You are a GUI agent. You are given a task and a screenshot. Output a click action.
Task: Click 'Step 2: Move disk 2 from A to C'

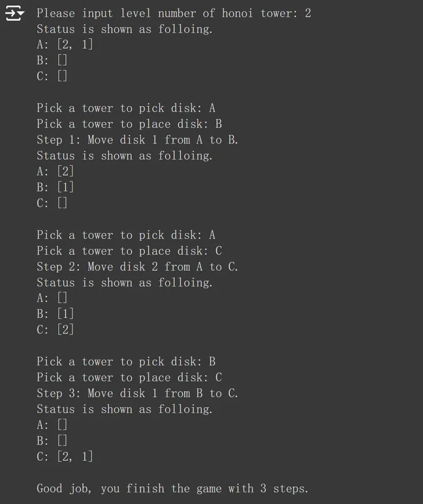[x=137, y=267]
